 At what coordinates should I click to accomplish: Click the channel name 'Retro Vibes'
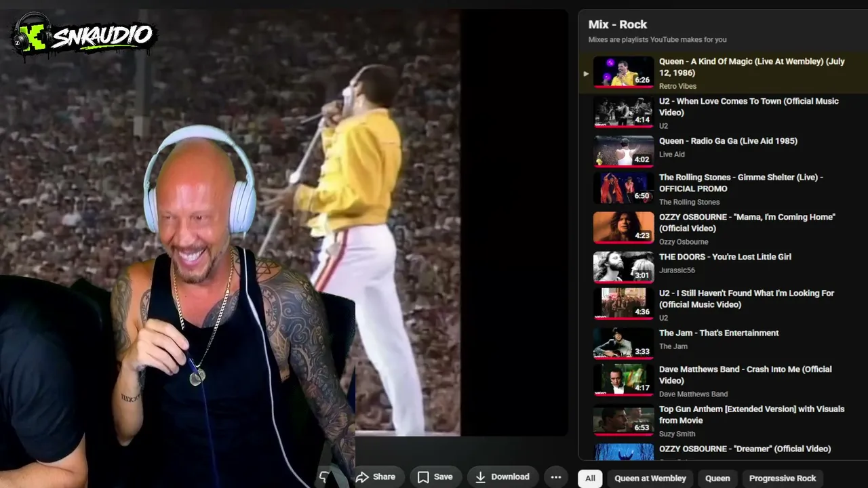677,86
